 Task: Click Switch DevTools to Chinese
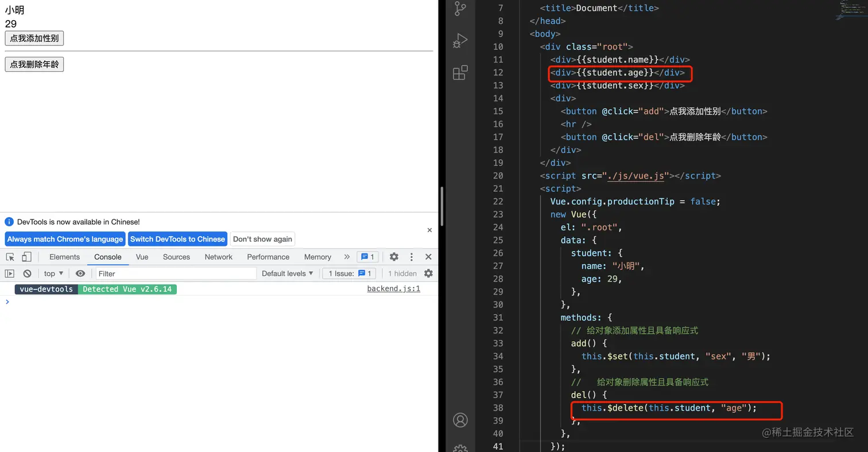click(x=177, y=239)
